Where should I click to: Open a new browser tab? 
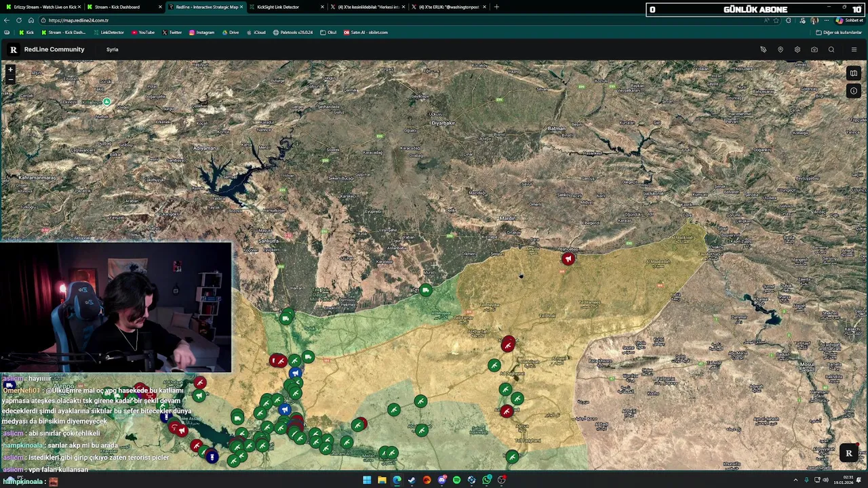[x=496, y=7]
